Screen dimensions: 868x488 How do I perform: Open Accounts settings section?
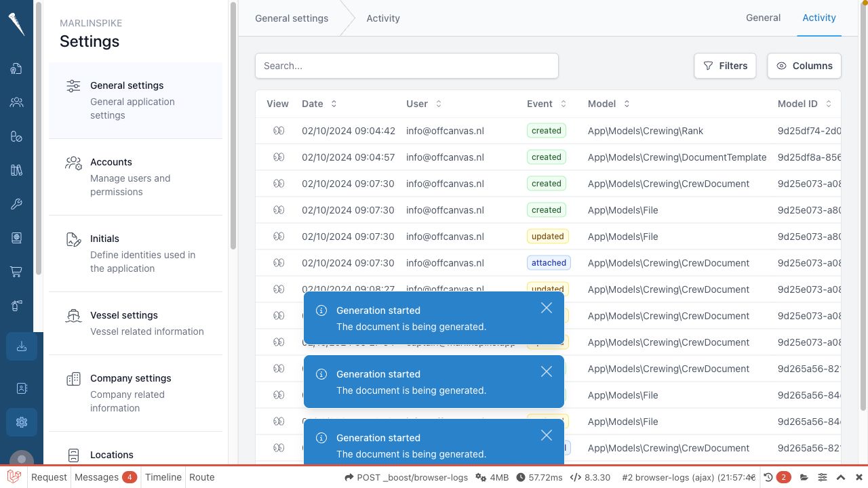(x=136, y=177)
